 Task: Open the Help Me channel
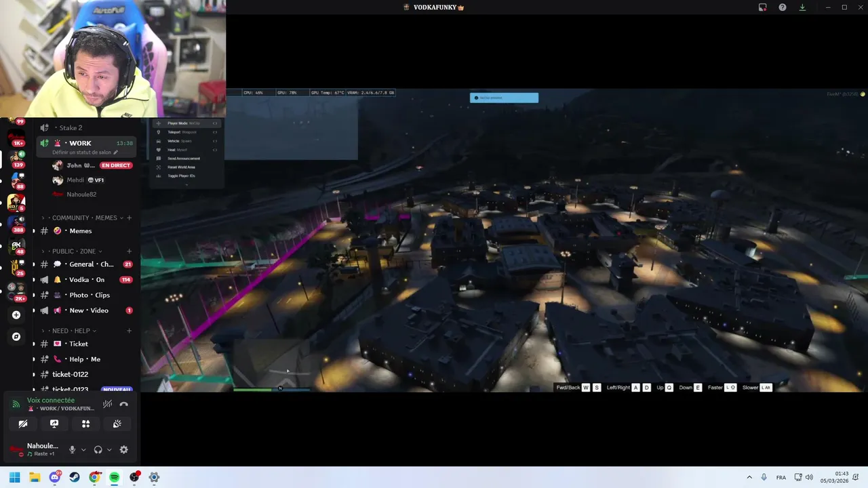(86, 359)
